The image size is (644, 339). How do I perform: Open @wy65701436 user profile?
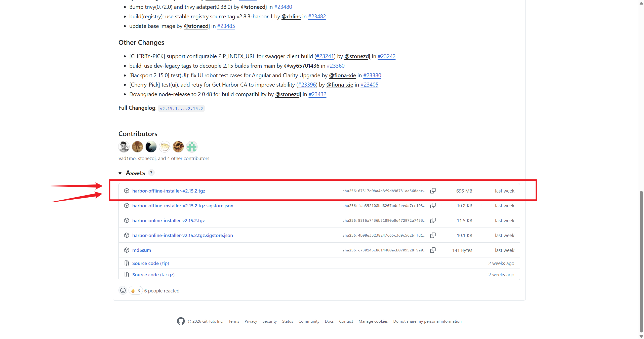(x=302, y=66)
